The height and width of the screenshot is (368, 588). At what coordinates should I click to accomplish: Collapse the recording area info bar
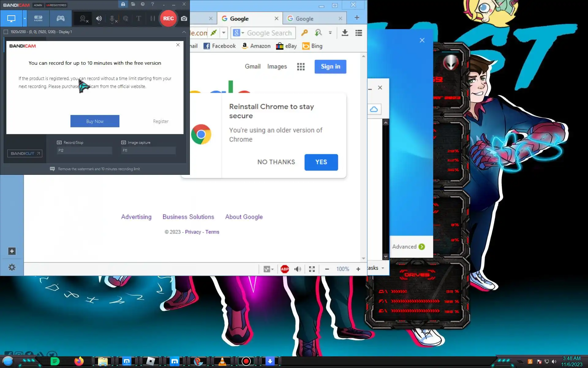pos(184,32)
